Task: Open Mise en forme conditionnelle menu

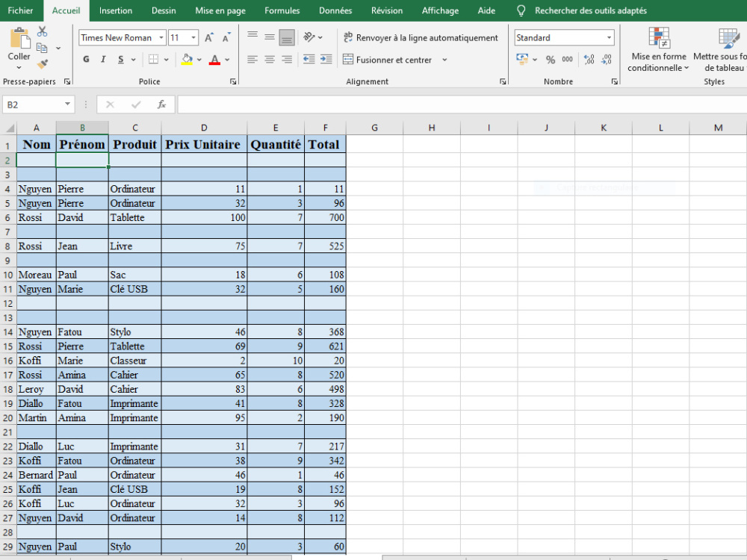Action: [659, 49]
